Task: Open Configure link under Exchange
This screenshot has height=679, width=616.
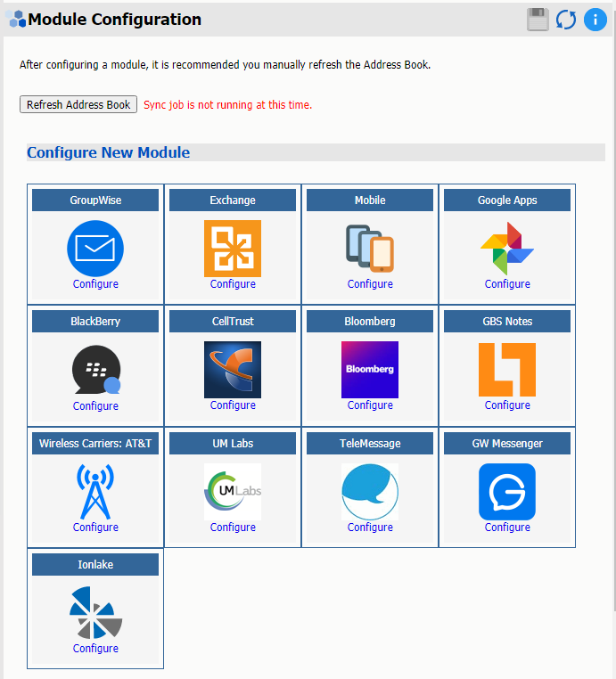Action: 233,284
